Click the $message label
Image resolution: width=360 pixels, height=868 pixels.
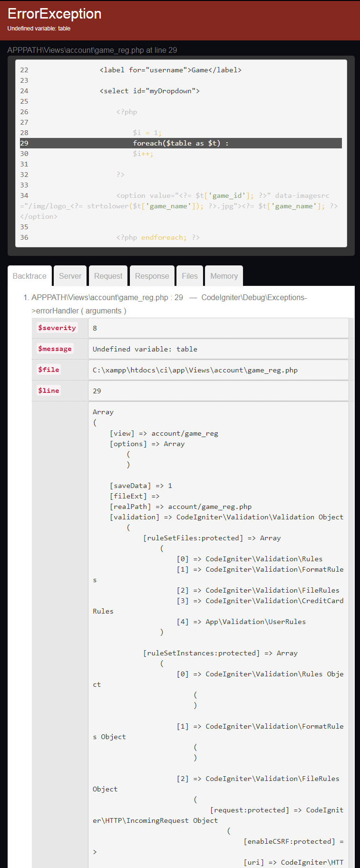tap(55, 349)
